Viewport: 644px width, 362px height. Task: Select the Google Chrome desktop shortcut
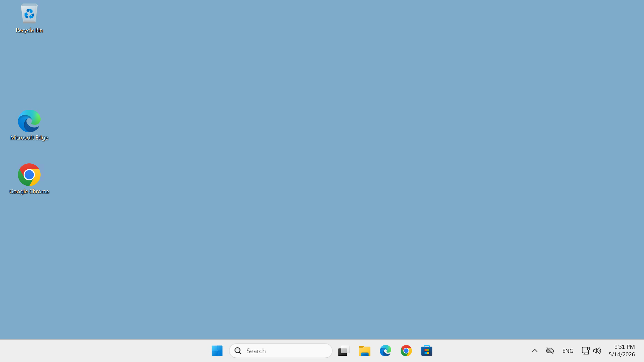(29, 179)
